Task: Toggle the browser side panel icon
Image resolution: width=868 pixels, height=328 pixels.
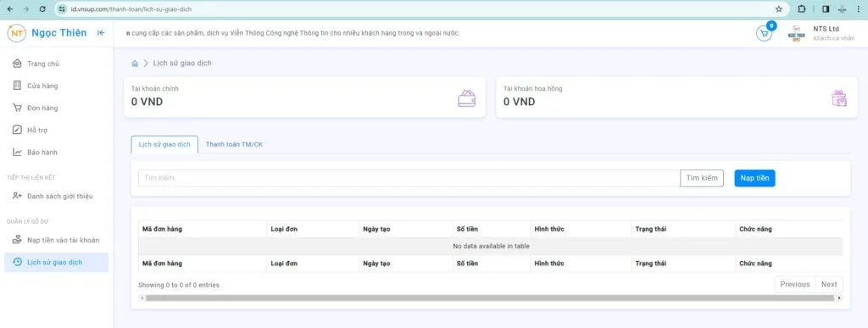Action: (826, 8)
